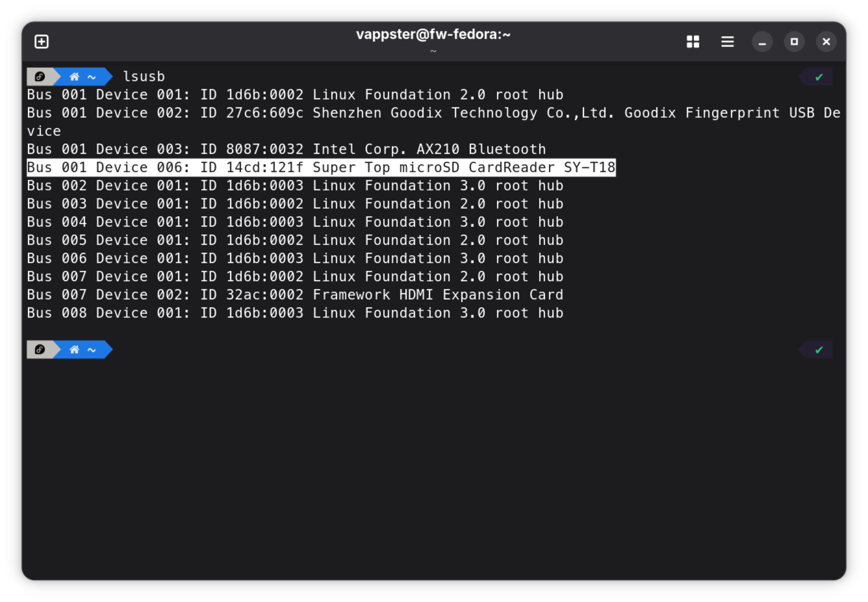Click the Bus 008 root hub line
Viewport: 868px width, 602px height.
pyautogui.click(x=295, y=313)
